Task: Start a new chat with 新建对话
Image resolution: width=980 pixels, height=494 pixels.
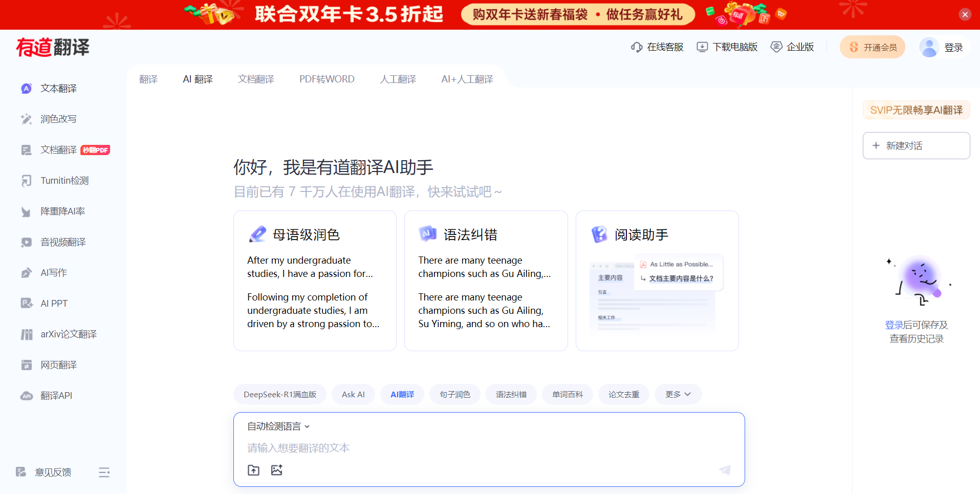Action: 916,146
